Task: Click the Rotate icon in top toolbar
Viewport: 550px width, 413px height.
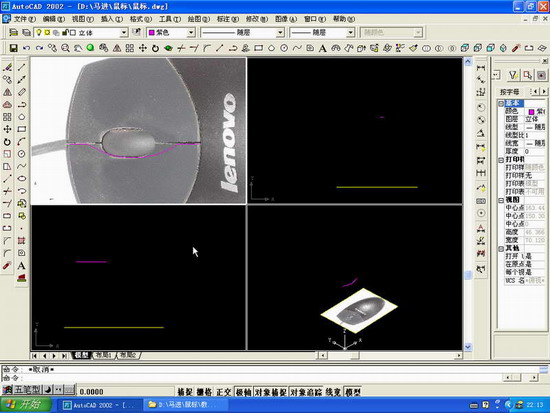Action: tap(155, 48)
